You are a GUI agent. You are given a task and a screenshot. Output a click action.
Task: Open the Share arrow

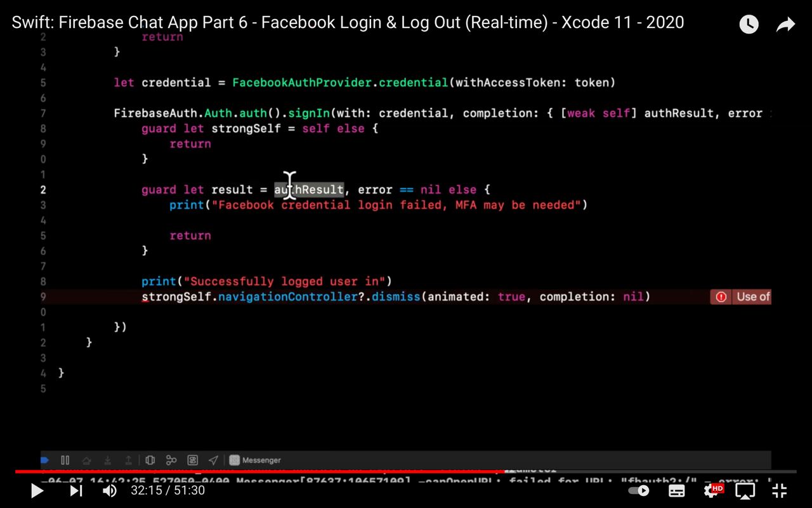tap(785, 25)
